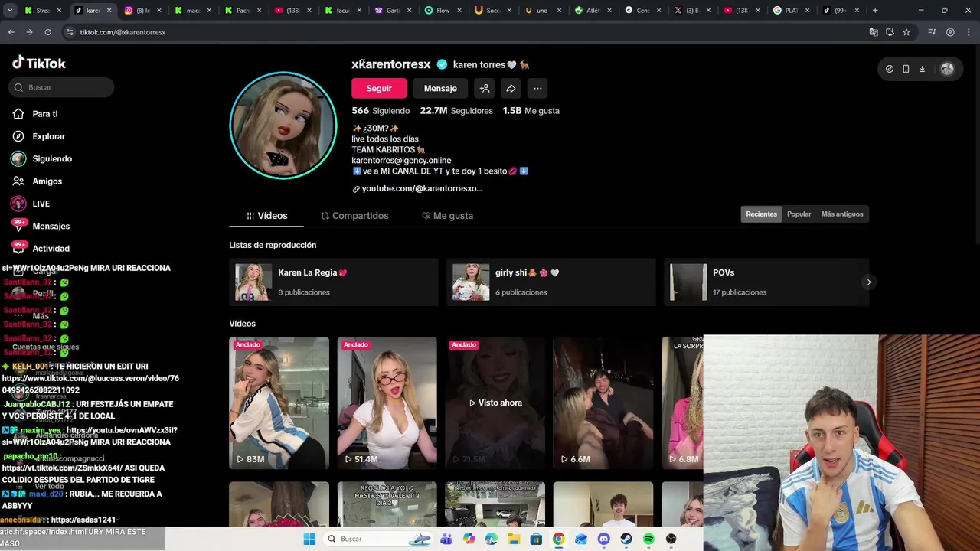
Task: Focus the TikTok Buscar search field
Action: [x=61, y=87]
